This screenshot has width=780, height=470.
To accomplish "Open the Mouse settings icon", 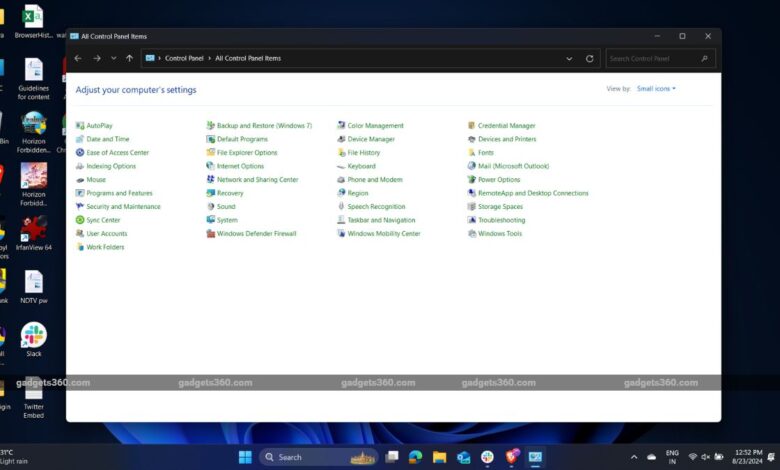I will pyautogui.click(x=80, y=180).
